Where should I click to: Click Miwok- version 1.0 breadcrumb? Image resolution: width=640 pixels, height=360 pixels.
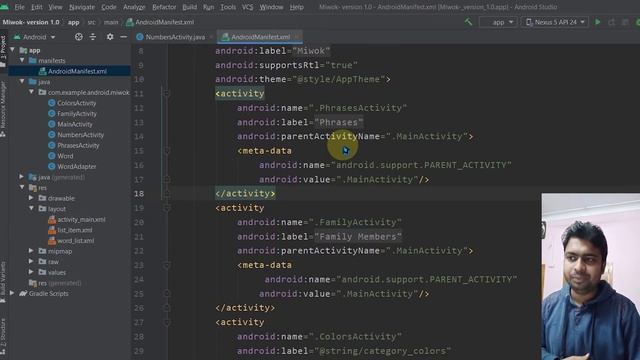31,22
